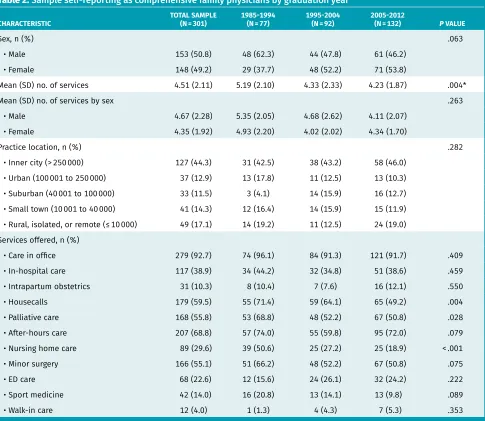Click the 'ED care' row label
Screen dimensions: 485x421
click(x=22, y=380)
